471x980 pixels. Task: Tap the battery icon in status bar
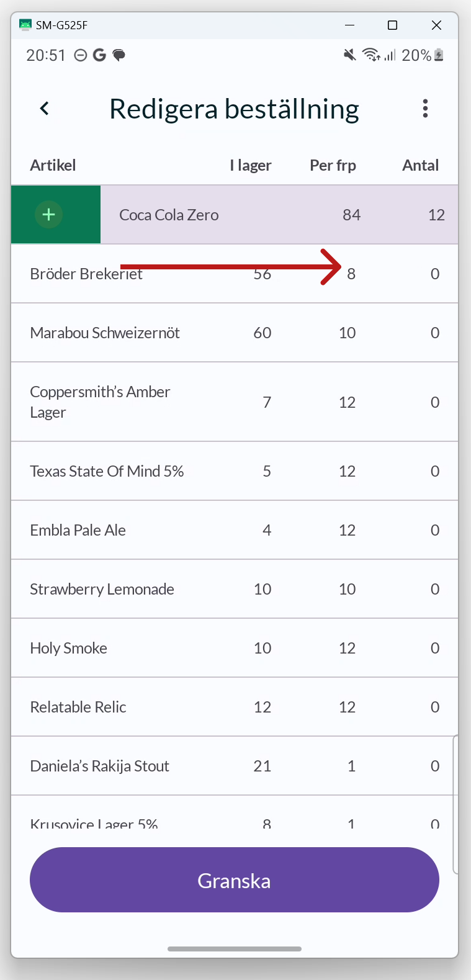tap(439, 55)
